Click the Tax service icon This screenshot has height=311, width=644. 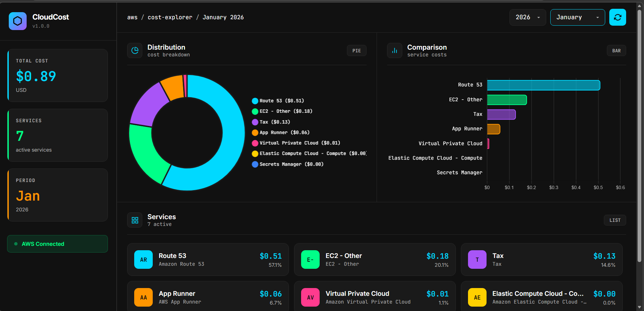(477, 259)
